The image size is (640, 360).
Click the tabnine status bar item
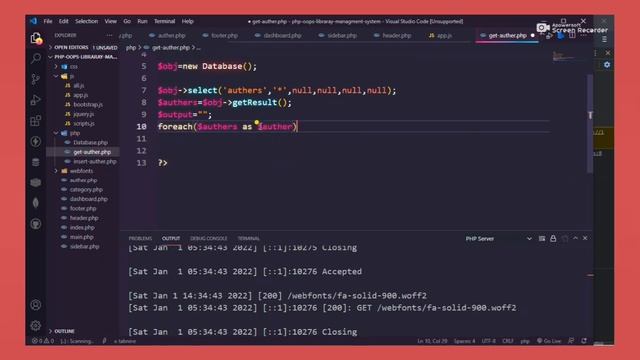coord(125,341)
